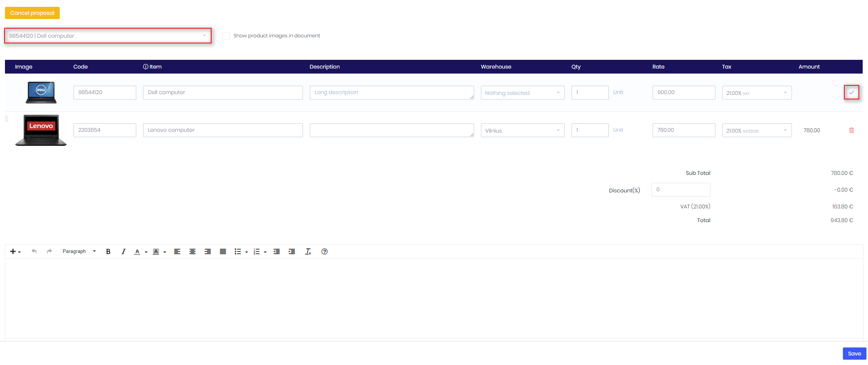Click the Amount column header

809,67
